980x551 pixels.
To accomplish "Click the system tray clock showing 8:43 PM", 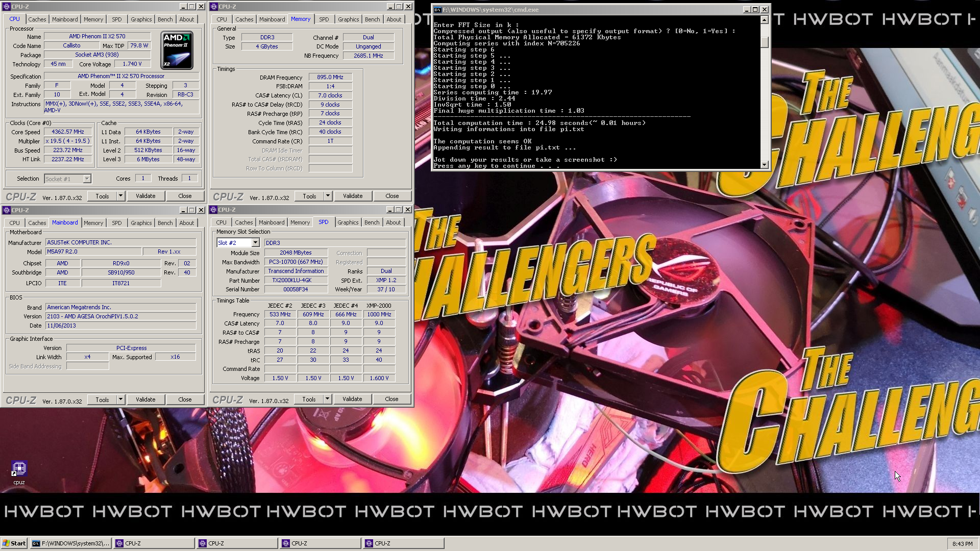I will coord(962,544).
